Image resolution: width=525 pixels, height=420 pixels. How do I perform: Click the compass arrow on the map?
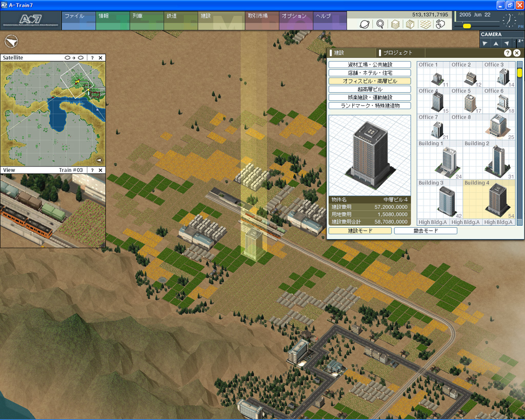click(x=11, y=42)
